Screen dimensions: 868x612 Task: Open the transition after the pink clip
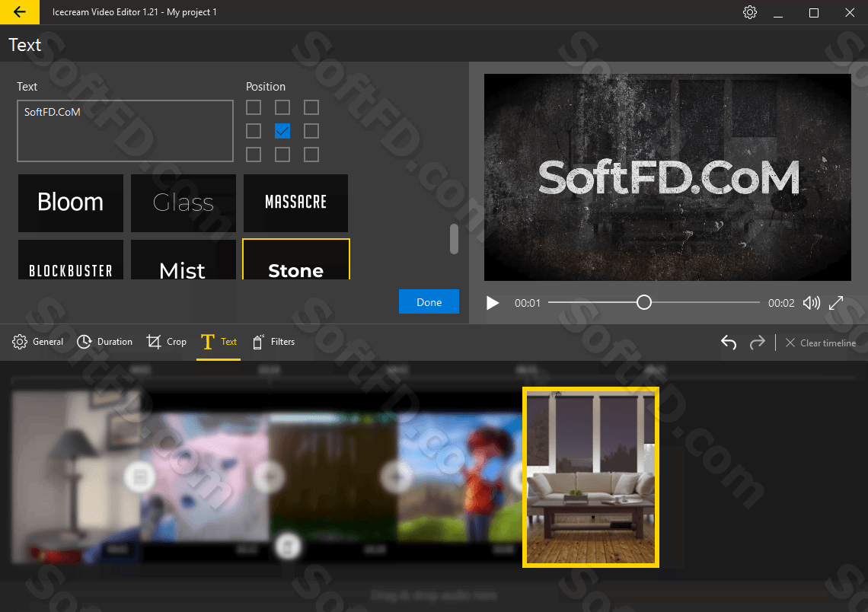(x=269, y=477)
